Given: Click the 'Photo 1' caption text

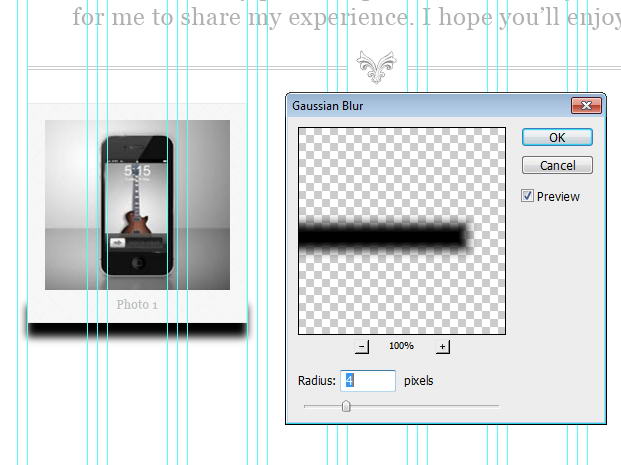Looking at the screenshot, I should pos(137,305).
